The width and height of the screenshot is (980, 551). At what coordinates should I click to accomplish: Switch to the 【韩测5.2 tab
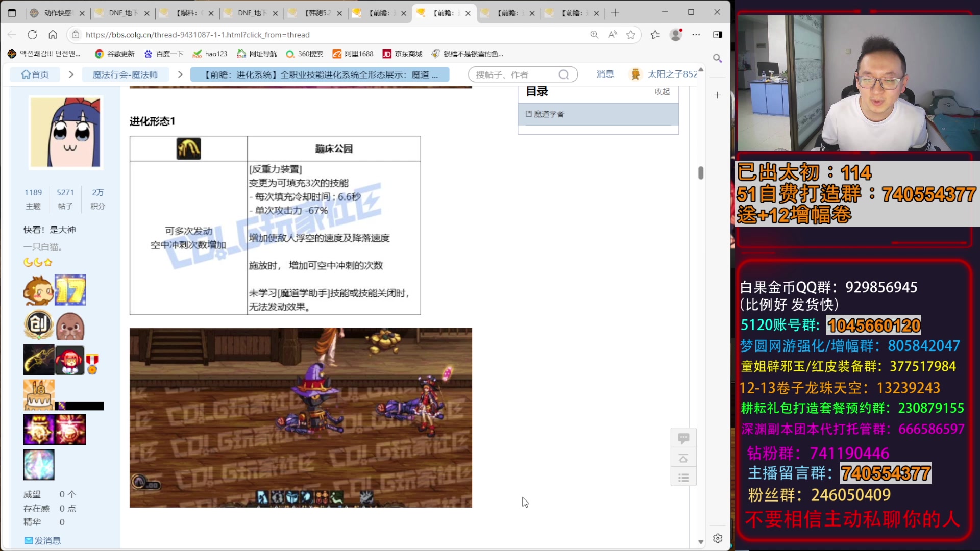(316, 13)
